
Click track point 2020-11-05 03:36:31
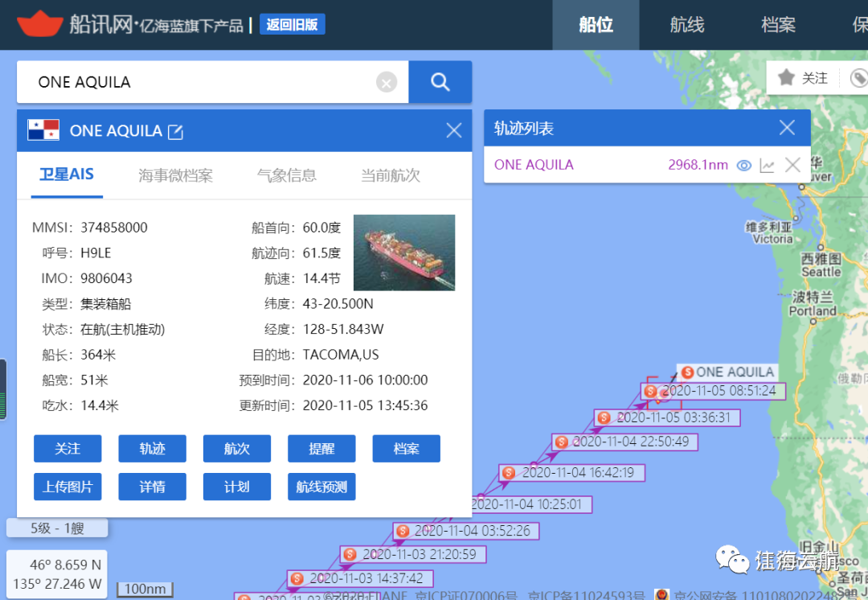click(x=667, y=417)
